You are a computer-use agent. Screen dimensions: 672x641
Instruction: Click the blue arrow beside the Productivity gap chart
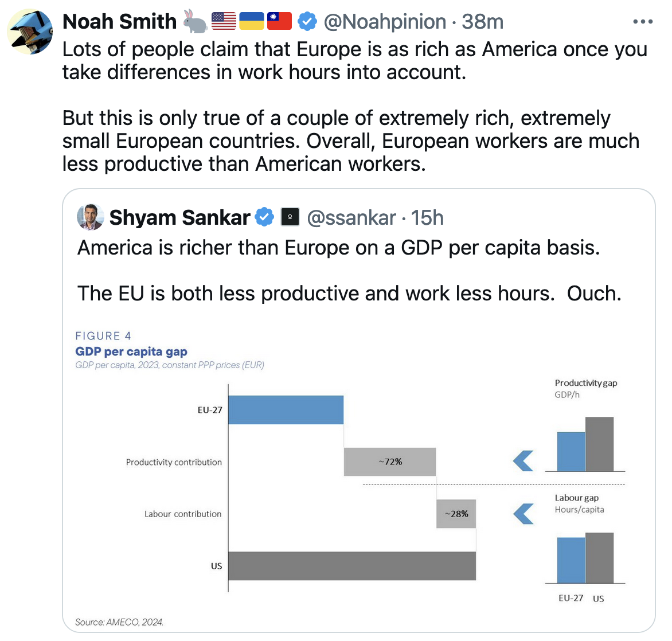point(523,460)
